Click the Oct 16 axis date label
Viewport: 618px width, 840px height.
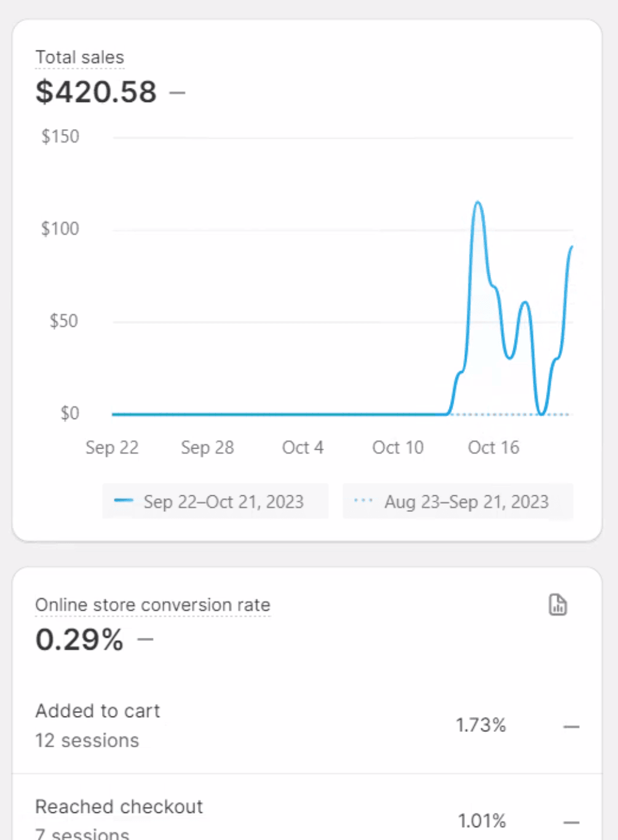coord(493,447)
